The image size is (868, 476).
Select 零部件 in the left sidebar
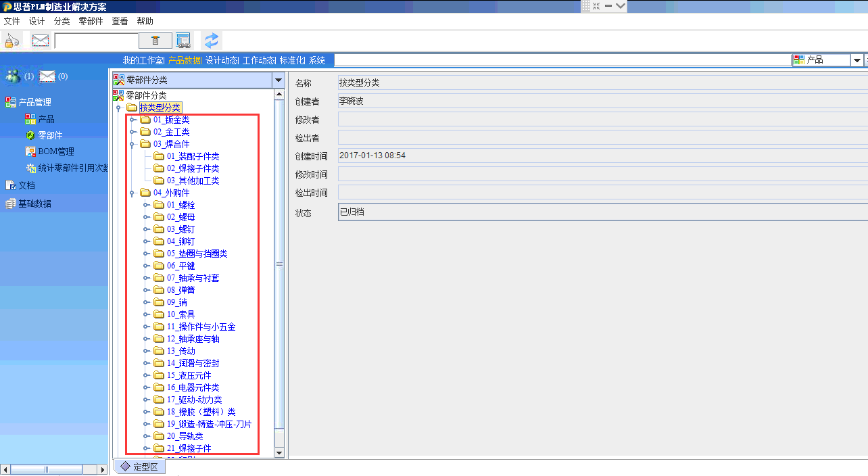pyautogui.click(x=49, y=135)
